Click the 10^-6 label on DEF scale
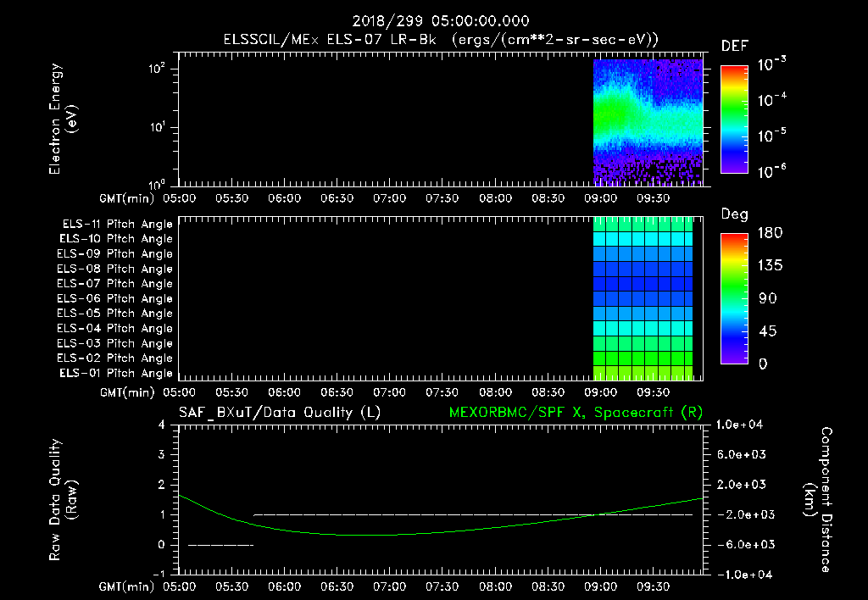This screenshot has width=868, height=600. coord(771,171)
